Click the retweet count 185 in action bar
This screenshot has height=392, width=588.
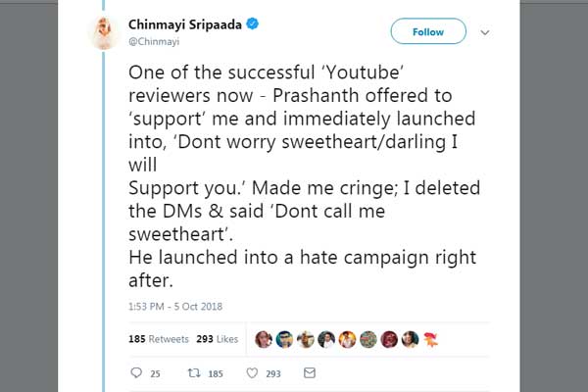point(216,374)
